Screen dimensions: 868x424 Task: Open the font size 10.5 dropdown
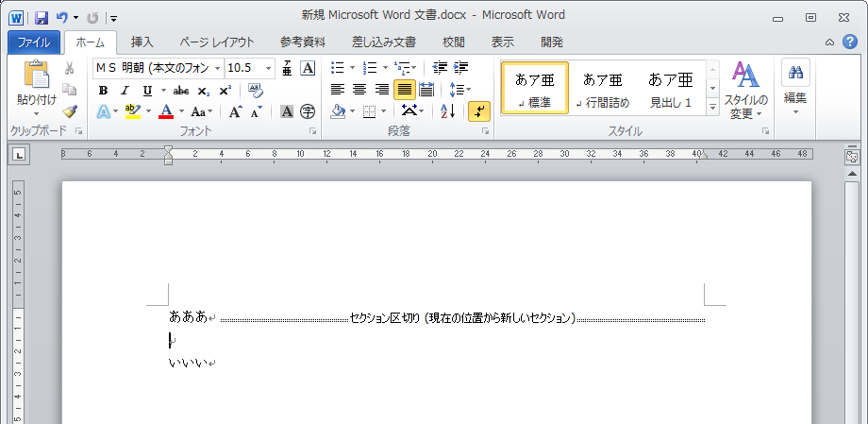click(269, 68)
